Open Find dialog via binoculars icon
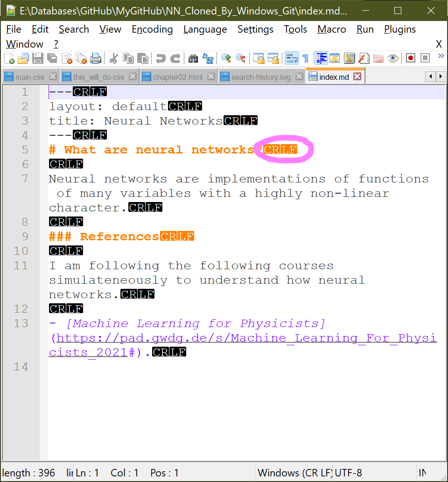This screenshot has width=448, height=482. (x=193, y=58)
